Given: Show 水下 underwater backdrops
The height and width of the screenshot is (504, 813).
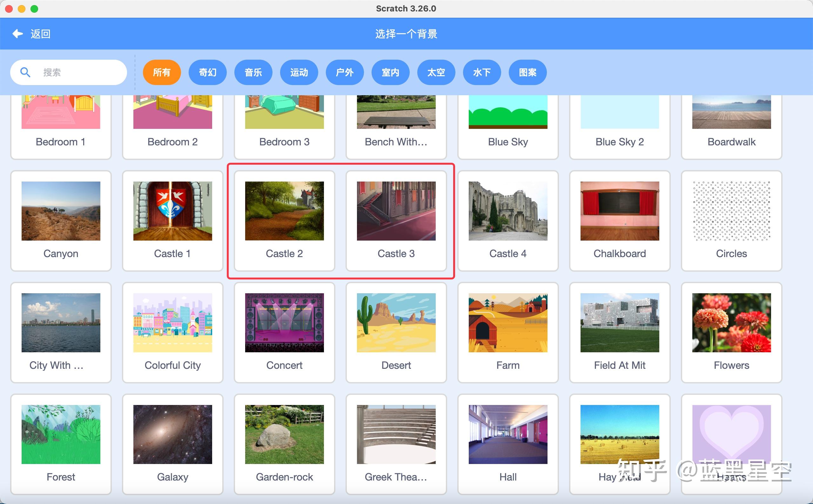Looking at the screenshot, I should pyautogui.click(x=482, y=72).
